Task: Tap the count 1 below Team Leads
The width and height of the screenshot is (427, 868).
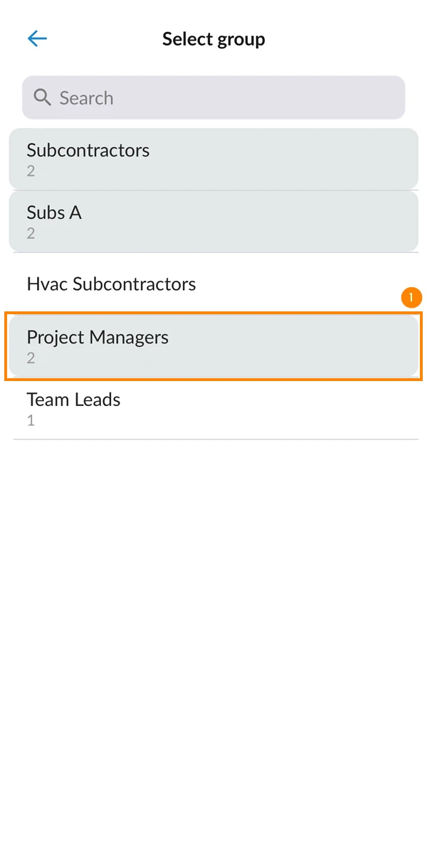Action: (31, 421)
